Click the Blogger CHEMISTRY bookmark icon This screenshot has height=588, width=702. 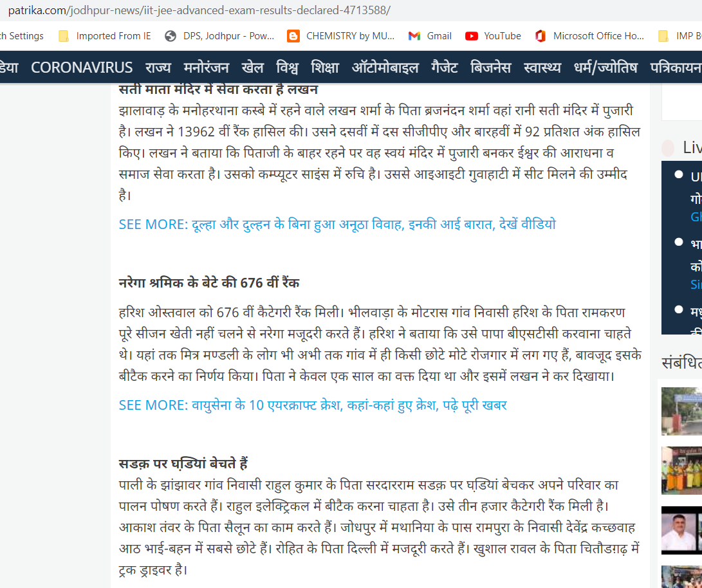(x=293, y=36)
